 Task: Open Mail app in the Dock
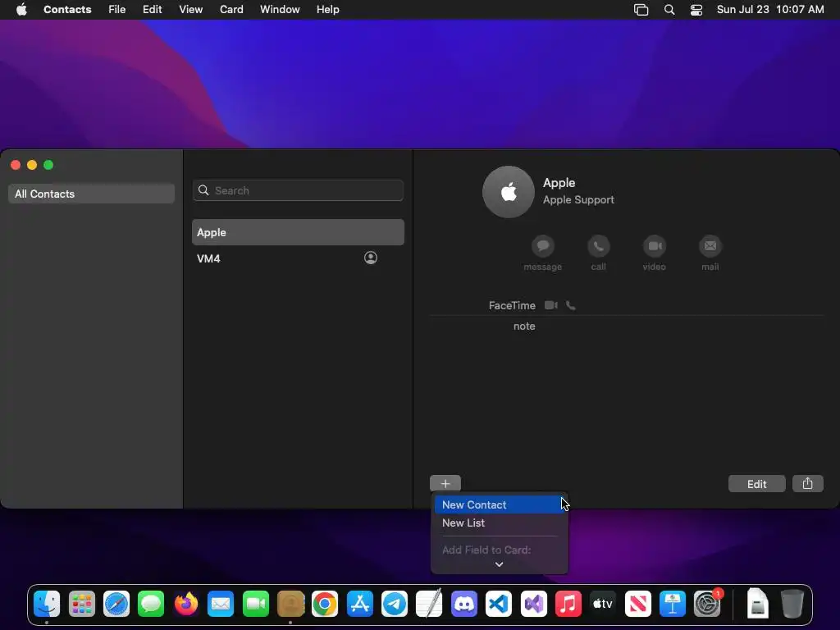(x=221, y=604)
